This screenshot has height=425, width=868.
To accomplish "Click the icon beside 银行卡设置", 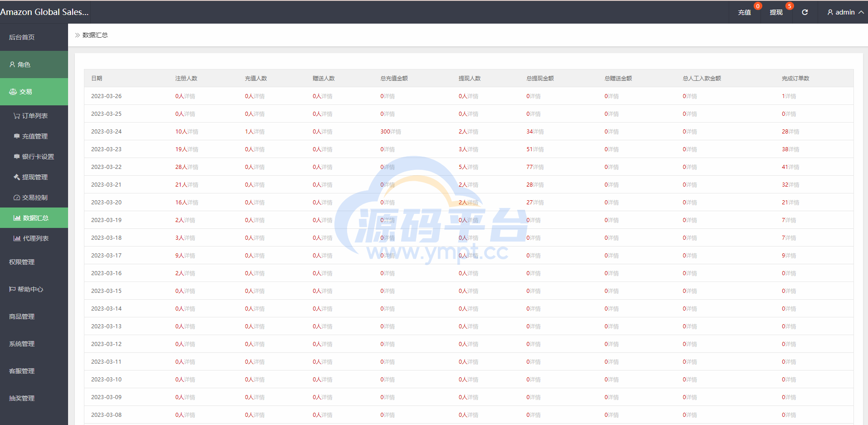I will 17,157.
